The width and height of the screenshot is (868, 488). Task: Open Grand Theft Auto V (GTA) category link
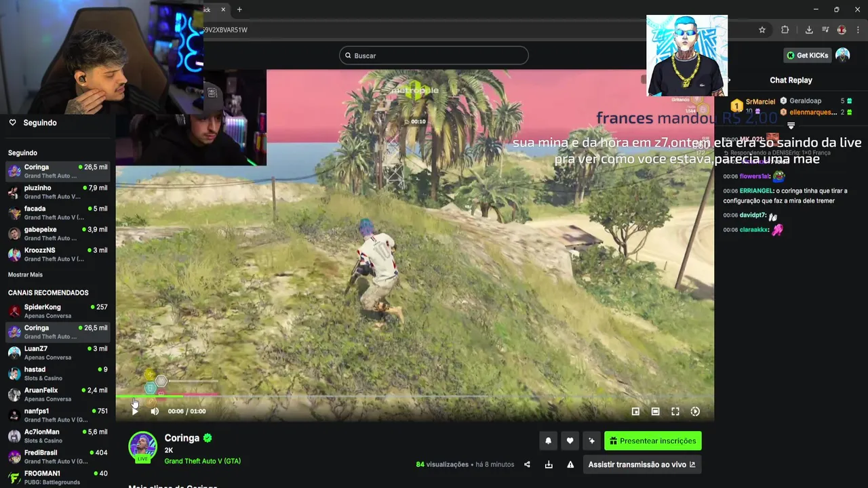[202, 461]
